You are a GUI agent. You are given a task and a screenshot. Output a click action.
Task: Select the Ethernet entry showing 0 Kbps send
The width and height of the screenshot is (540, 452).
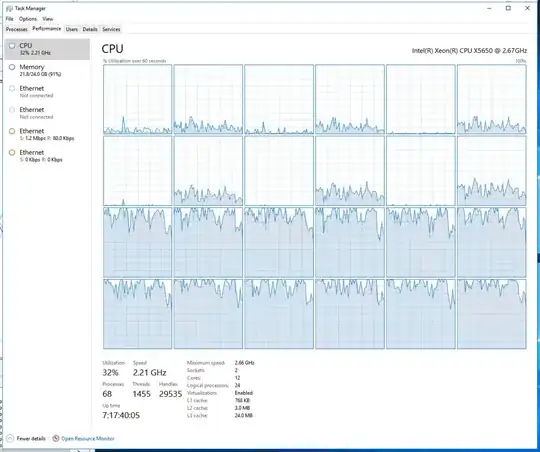point(47,156)
